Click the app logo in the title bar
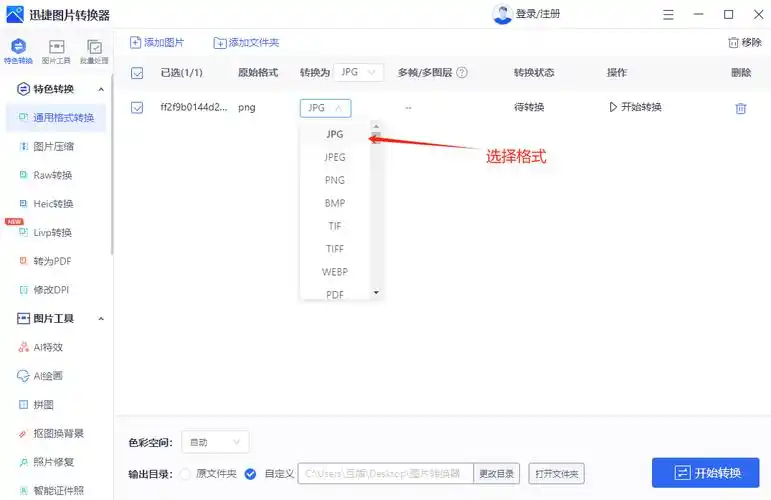Screen dimensions: 771x500 point(15,14)
